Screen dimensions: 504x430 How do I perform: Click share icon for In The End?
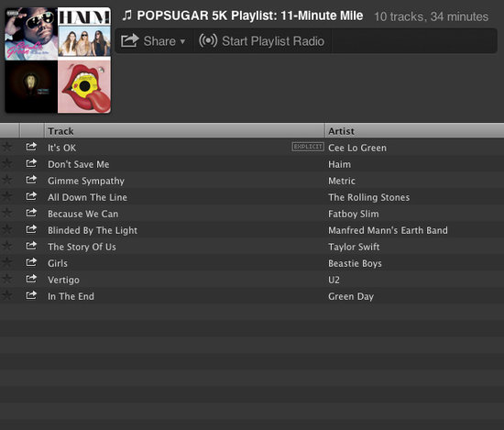click(x=31, y=295)
